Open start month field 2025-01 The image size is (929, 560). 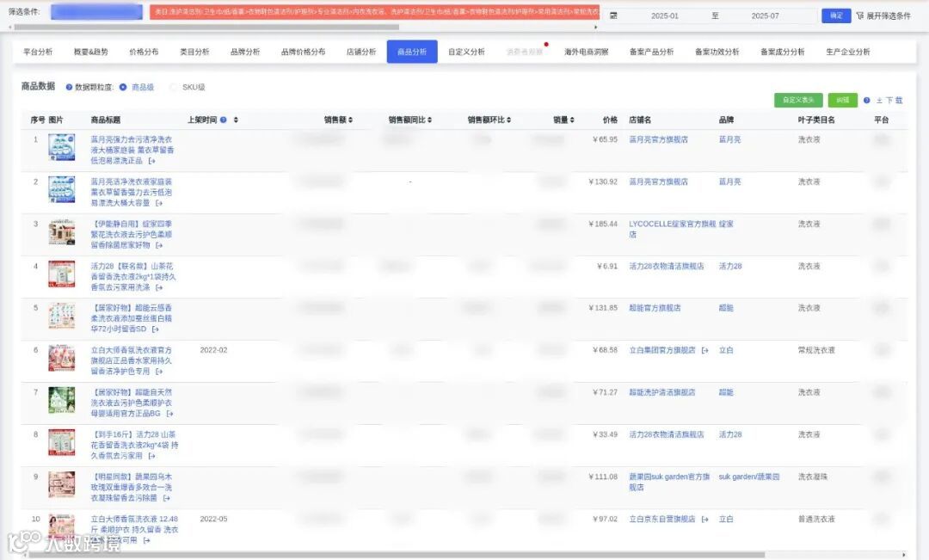665,16
